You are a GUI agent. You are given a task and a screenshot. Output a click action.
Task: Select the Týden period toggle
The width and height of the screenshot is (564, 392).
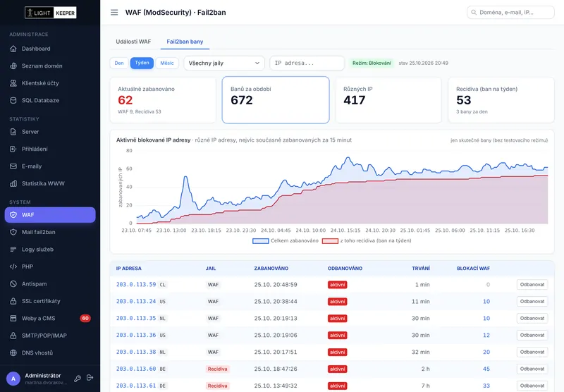coord(142,63)
